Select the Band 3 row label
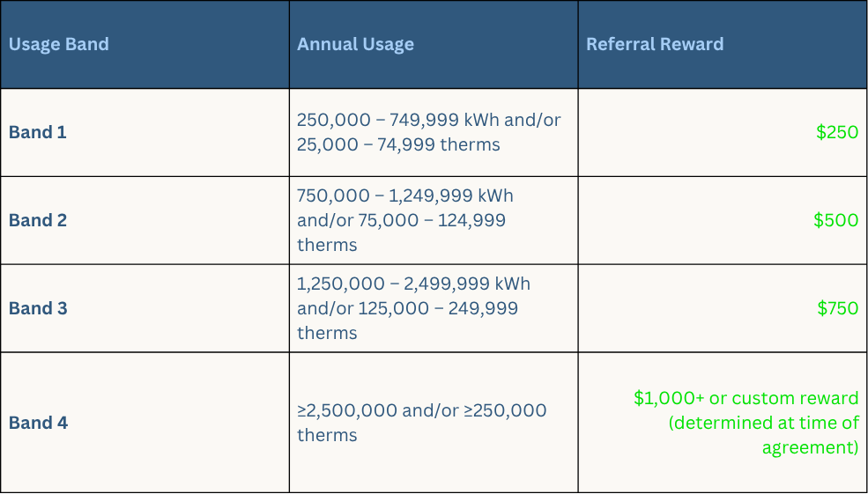The height and width of the screenshot is (494, 868). (38, 308)
